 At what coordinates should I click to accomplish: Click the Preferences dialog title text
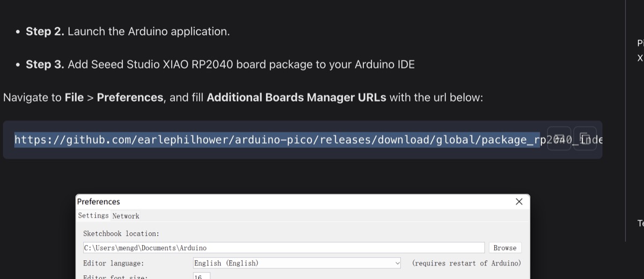[99, 202]
